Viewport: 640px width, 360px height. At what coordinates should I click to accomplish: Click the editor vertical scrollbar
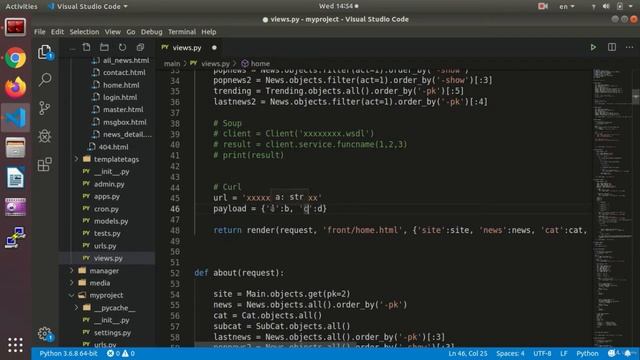click(636, 98)
